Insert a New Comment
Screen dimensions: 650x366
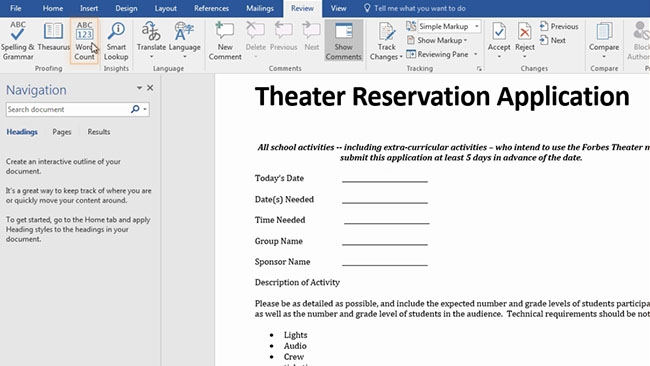225,41
